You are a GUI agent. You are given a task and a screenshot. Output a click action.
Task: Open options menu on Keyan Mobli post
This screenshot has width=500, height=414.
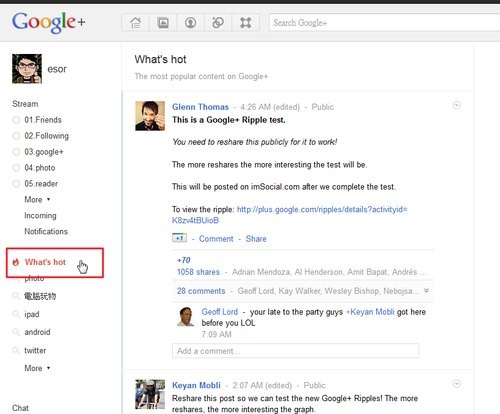(457, 384)
